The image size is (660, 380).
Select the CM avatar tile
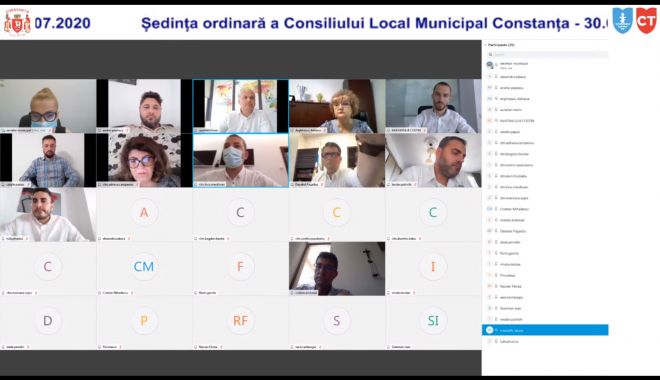pyautogui.click(x=144, y=268)
